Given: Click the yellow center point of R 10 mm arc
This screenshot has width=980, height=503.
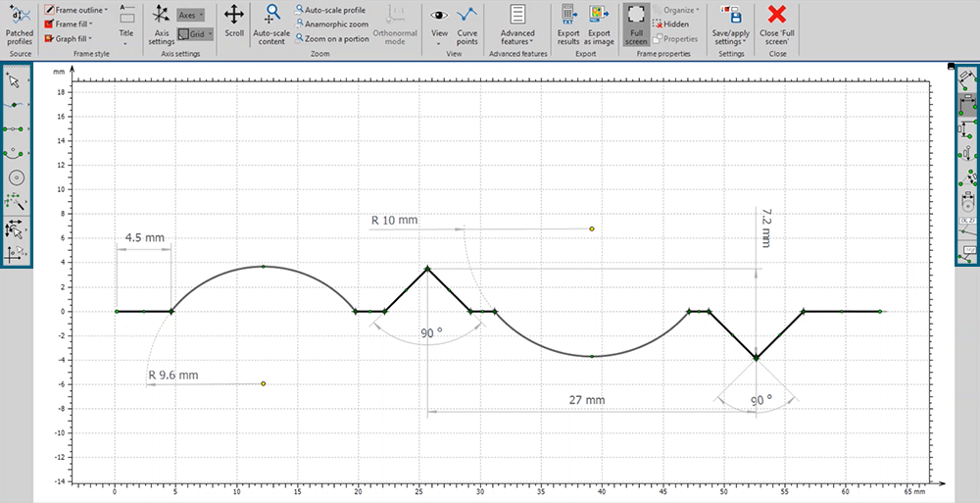Looking at the screenshot, I should 592,229.
